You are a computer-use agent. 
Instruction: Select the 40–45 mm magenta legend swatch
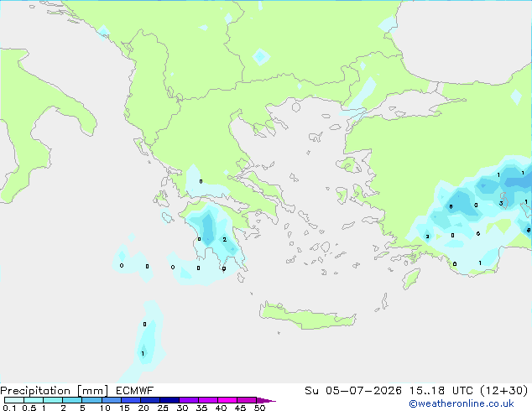(x=227, y=400)
